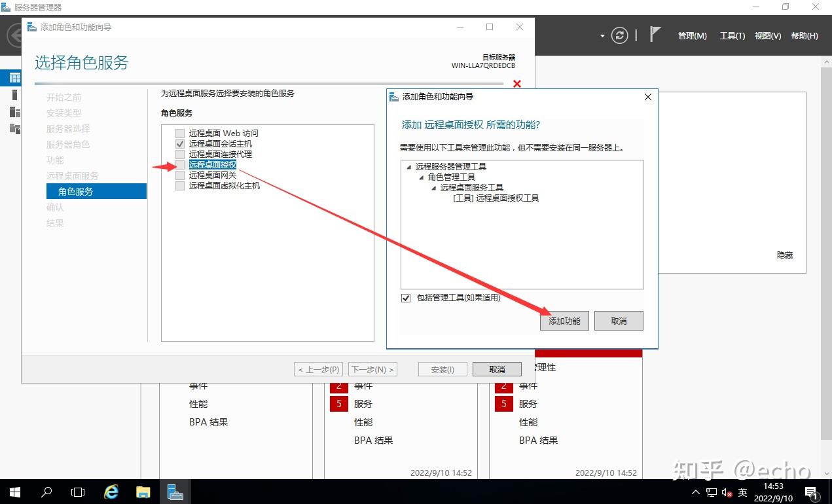Open the 工具(T) menu

[x=732, y=36]
